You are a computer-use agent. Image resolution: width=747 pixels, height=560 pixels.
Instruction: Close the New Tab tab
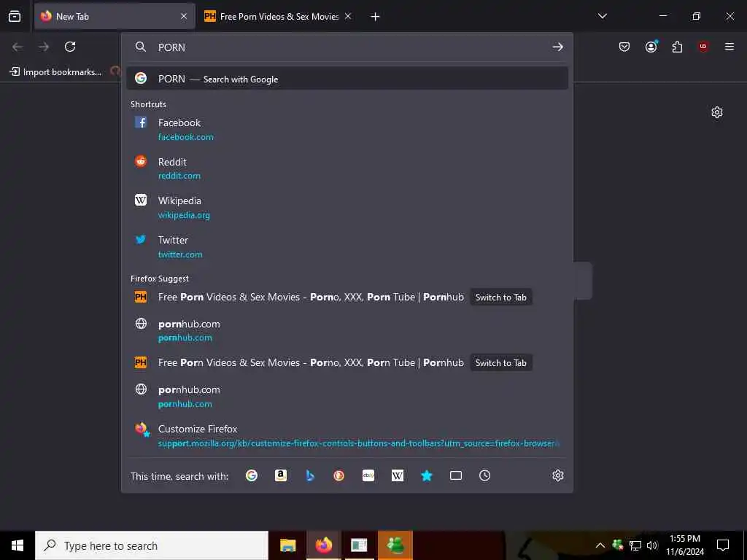184,16
